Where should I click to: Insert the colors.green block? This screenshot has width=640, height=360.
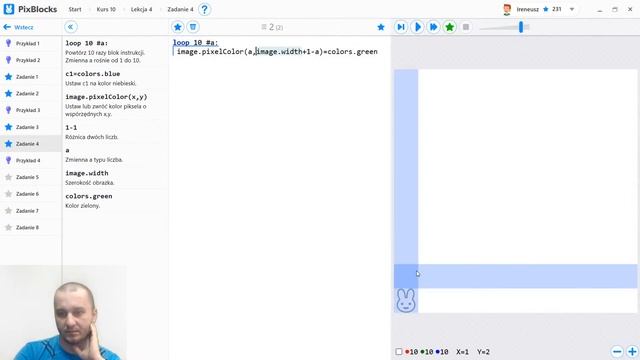(89, 196)
